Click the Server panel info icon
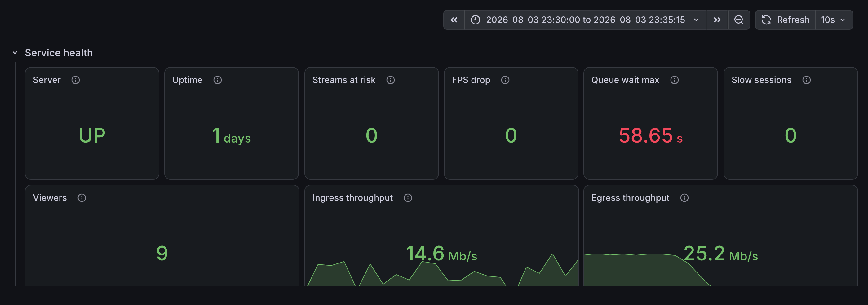The height and width of the screenshot is (305, 868). pyautogui.click(x=75, y=80)
